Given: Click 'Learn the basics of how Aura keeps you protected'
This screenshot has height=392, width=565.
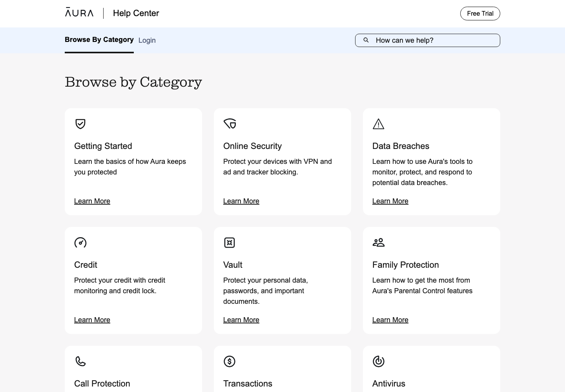Looking at the screenshot, I should pos(130,167).
